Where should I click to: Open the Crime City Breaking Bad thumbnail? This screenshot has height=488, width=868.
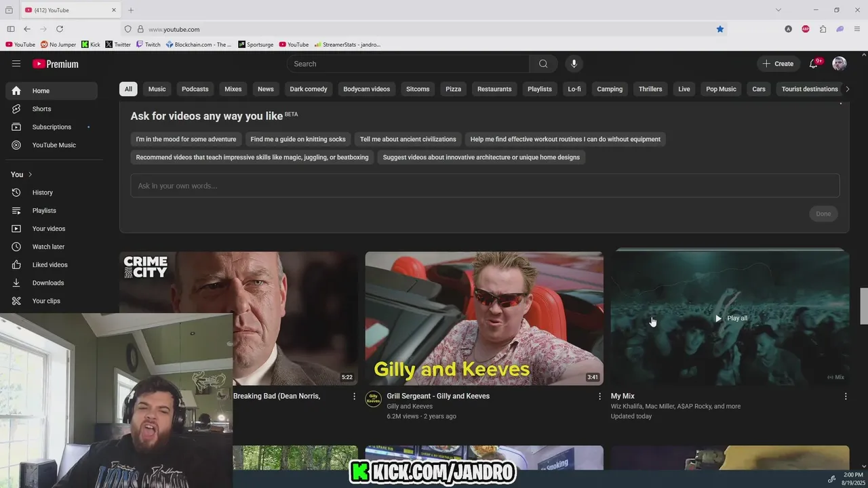point(239,319)
